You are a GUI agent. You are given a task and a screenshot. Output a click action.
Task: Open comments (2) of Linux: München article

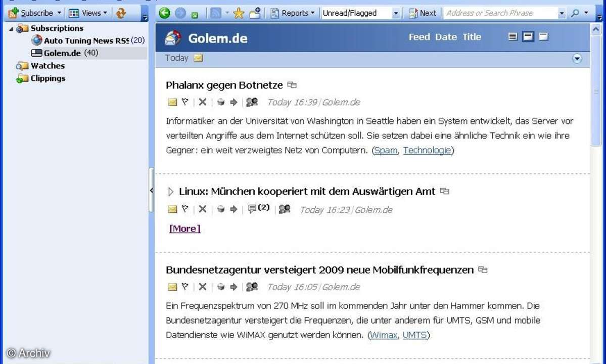click(259, 209)
